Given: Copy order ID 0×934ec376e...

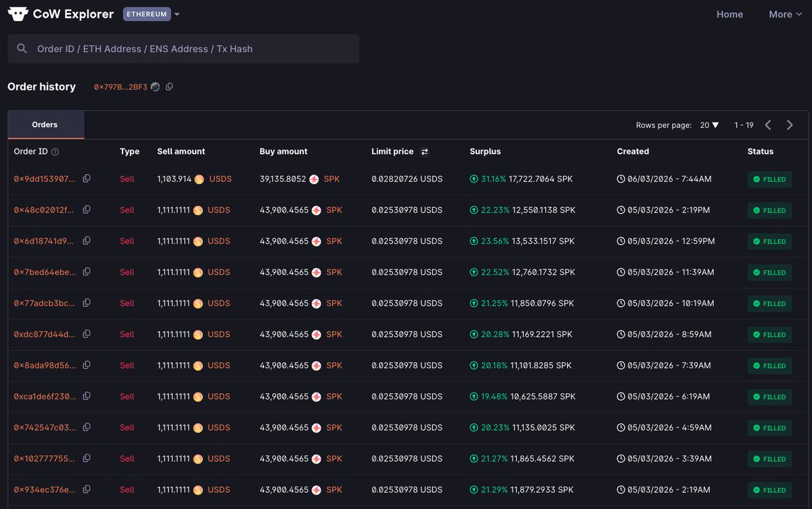Looking at the screenshot, I should tap(87, 489).
